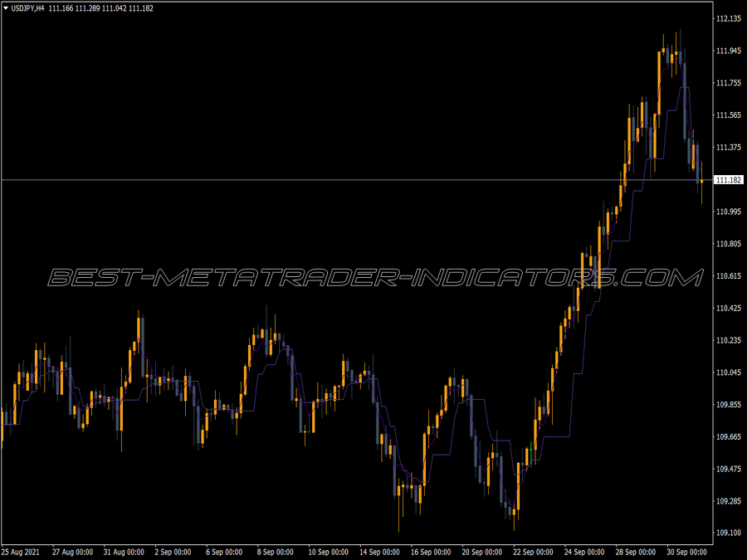
Task: Select the 27 Aug 00:00 time label
Action: coord(72,552)
